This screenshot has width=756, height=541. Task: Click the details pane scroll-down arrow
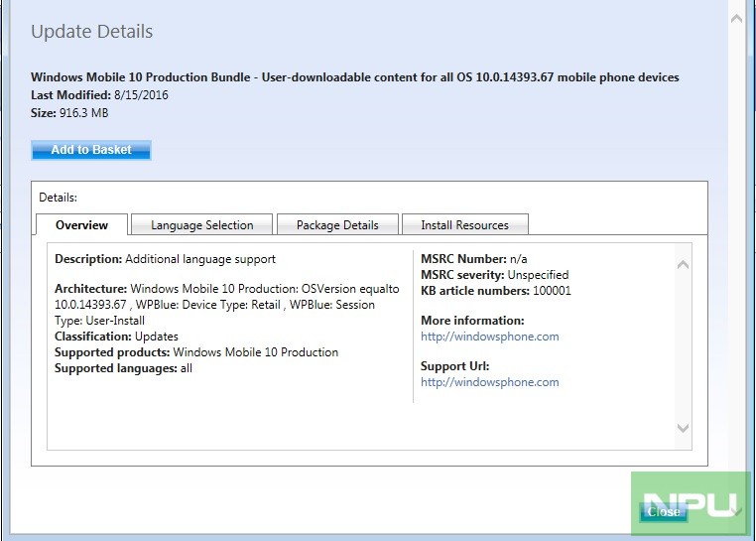683,428
